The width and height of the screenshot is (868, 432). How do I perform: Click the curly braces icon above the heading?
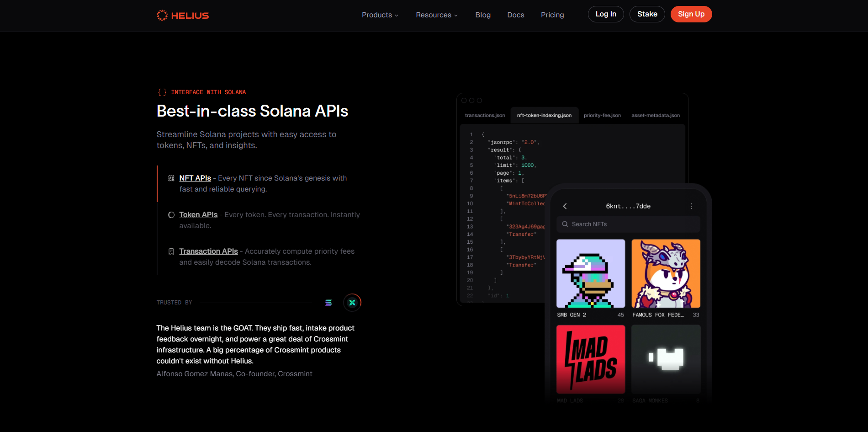(x=162, y=92)
